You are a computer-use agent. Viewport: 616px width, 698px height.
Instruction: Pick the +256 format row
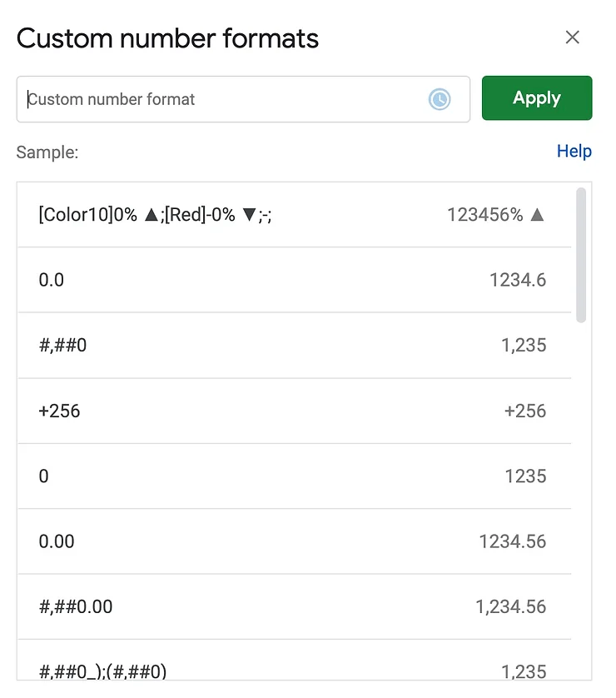coord(59,411)
